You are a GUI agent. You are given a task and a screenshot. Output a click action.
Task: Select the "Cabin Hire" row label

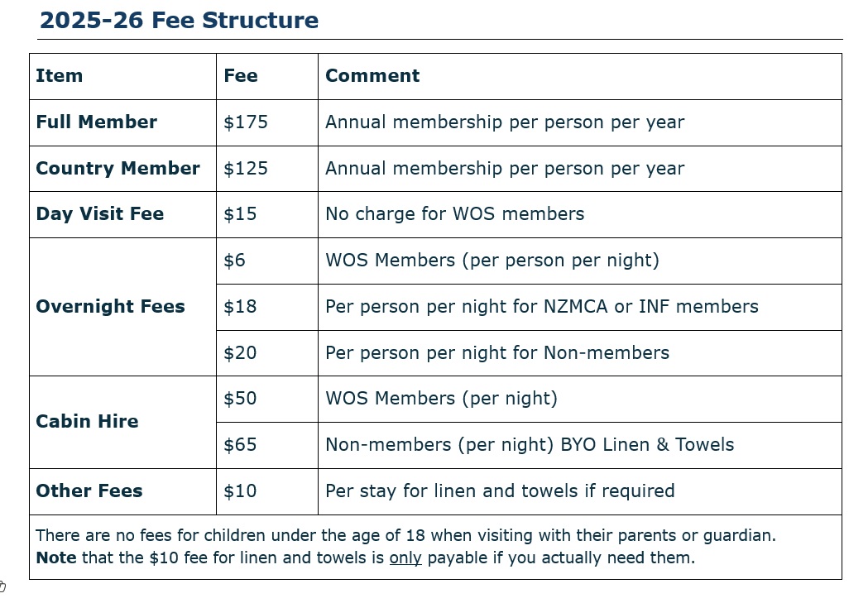(x=87, y=422)
